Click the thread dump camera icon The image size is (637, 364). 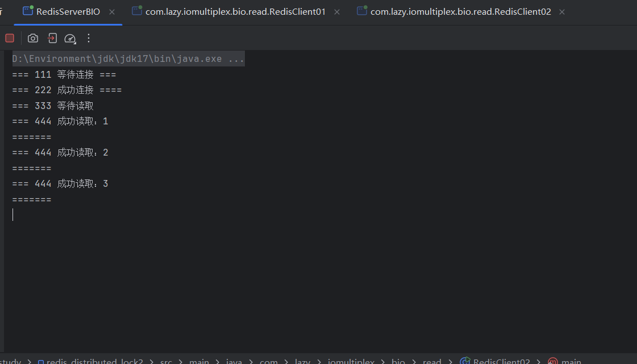pyautogui.click(x=33, y=38)
